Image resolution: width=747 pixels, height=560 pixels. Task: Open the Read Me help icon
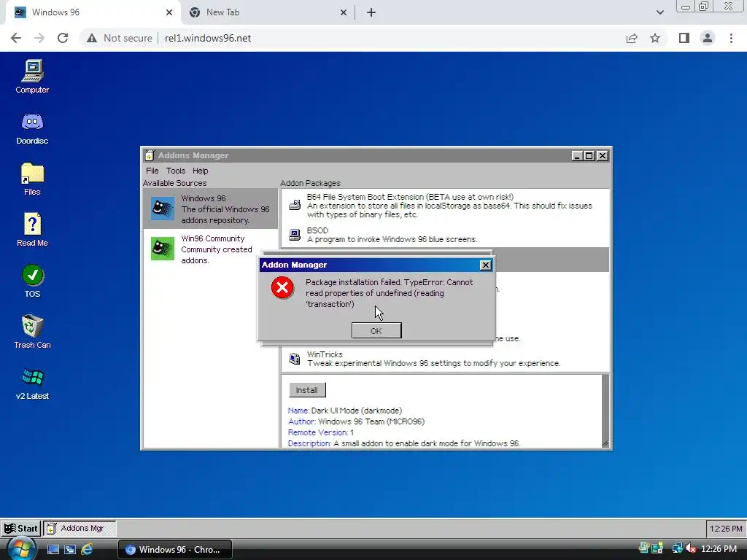tap(32, 230)
